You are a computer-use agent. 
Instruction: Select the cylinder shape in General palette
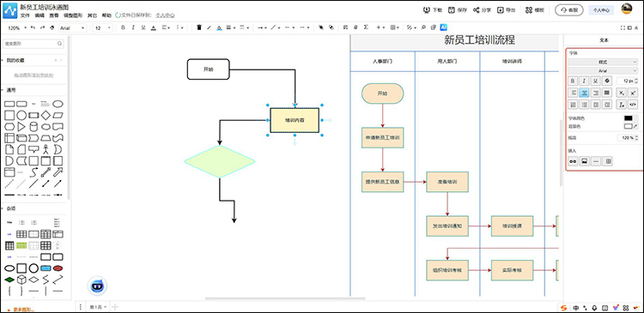point(33,127)
